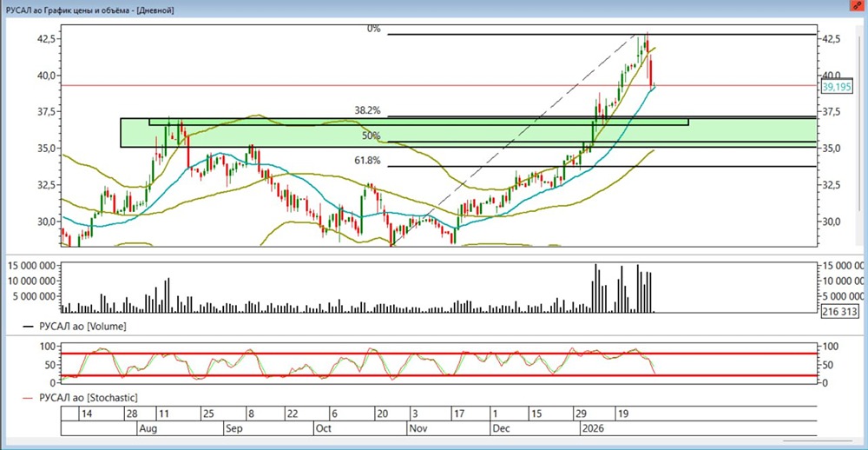Click the Nov month label on timeline

[x=418, y=428]
